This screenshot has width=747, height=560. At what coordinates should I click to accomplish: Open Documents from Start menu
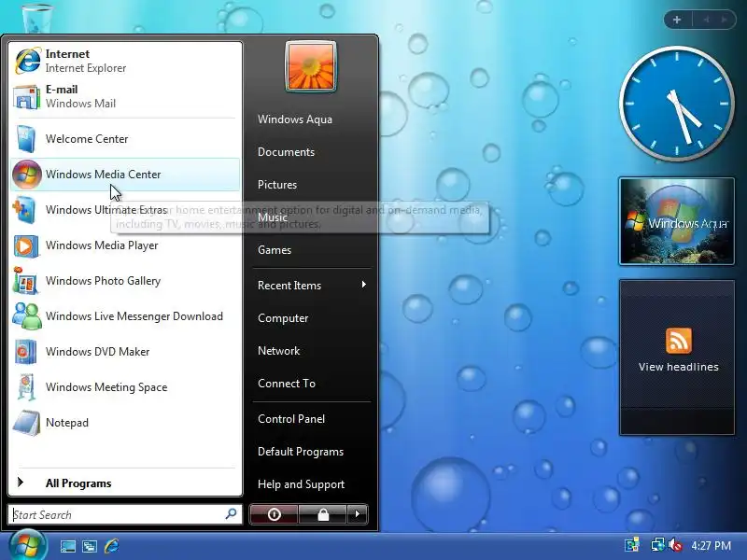click(x=286, y=152)
